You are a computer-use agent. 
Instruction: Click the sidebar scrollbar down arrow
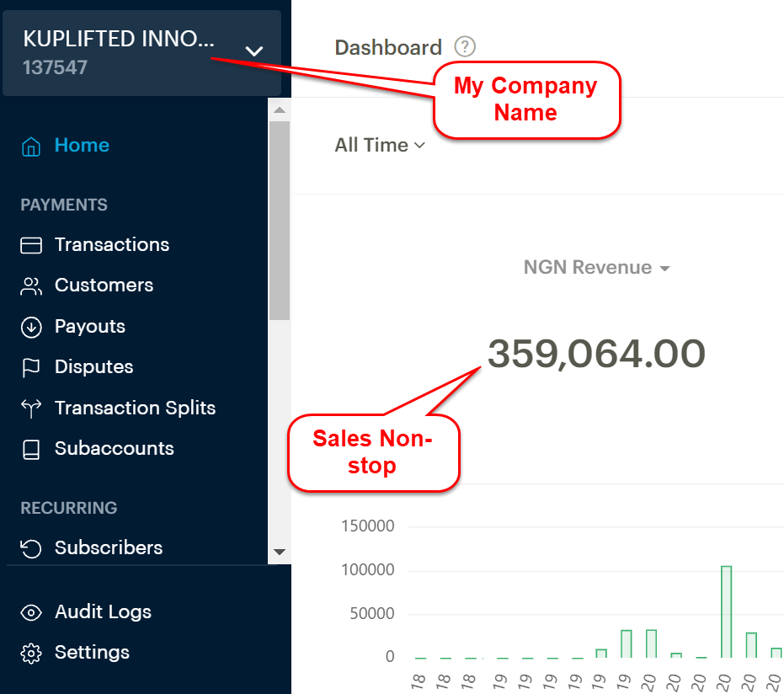coord(280,552)
